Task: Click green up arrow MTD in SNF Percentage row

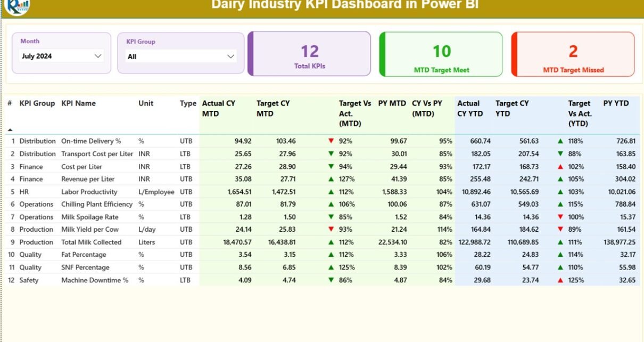Action: click(x=331, y=267)
